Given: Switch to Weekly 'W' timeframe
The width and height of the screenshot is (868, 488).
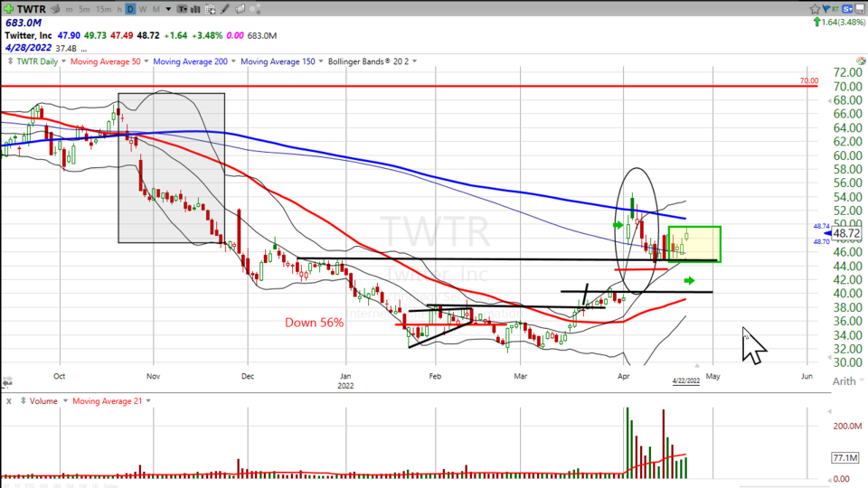Looking at the screenshot, I should pyautogui.click(x=143, y=9).
